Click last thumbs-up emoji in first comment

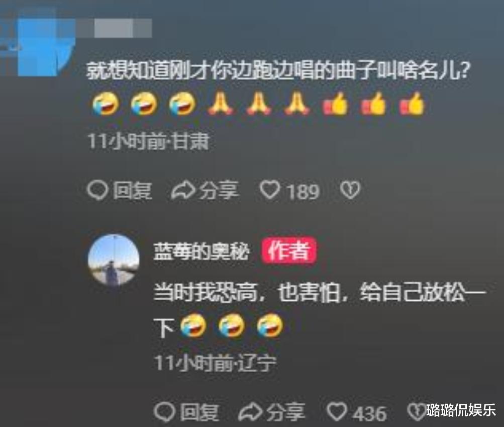pos(412,104)
